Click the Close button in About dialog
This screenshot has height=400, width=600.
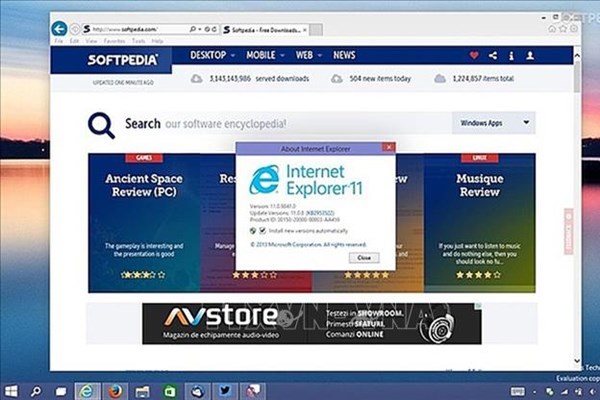click(x=364, y=258)
